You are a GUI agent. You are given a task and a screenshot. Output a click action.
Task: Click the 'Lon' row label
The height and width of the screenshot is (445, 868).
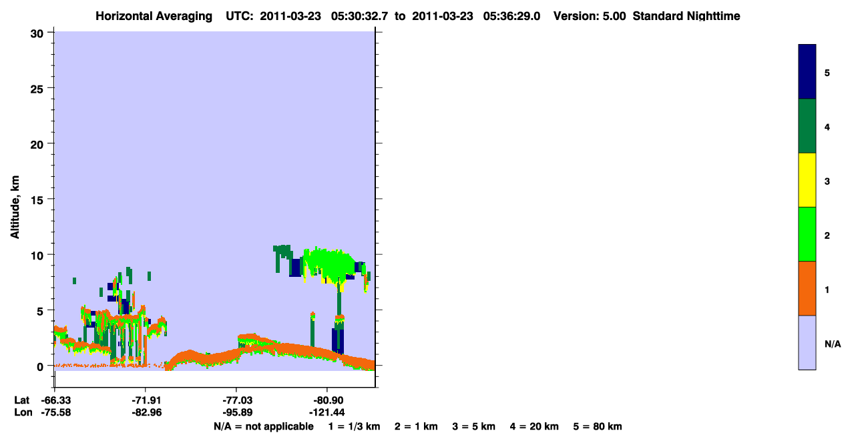point(23,412)
